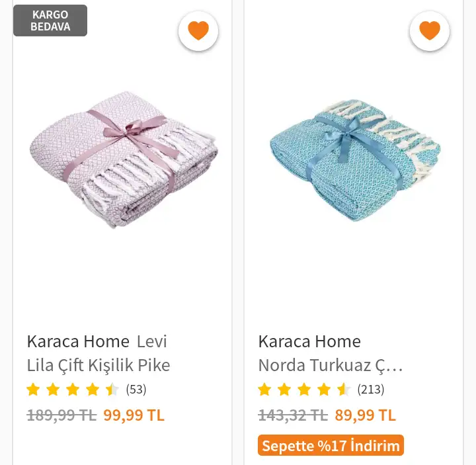Open Karaca Home brand above Lila pike
476x465 pixels.
tap(78, 342)
